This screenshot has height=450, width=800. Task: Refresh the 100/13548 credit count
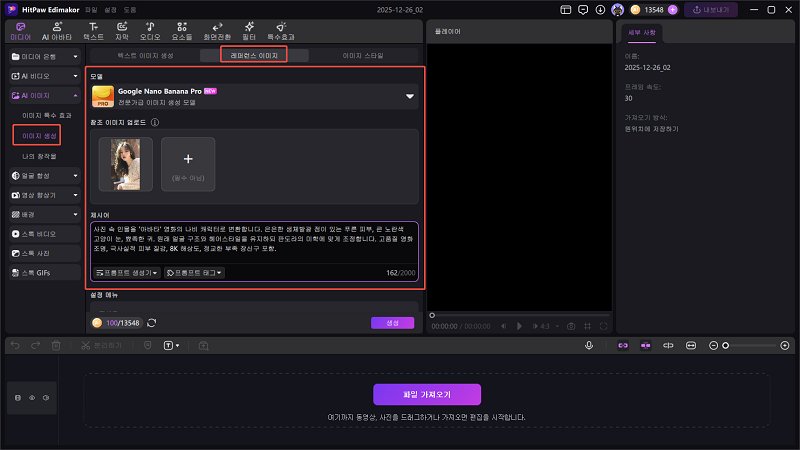click(152, 323)
